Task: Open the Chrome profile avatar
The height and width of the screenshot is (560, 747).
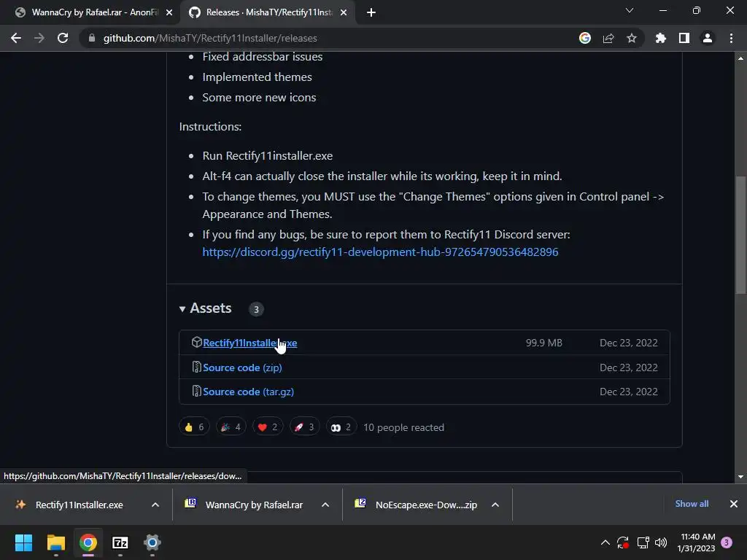Action: click(708, 38)
